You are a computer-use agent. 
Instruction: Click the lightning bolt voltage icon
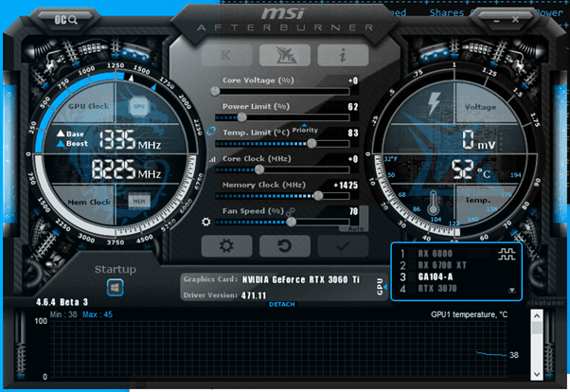(434, 103)
